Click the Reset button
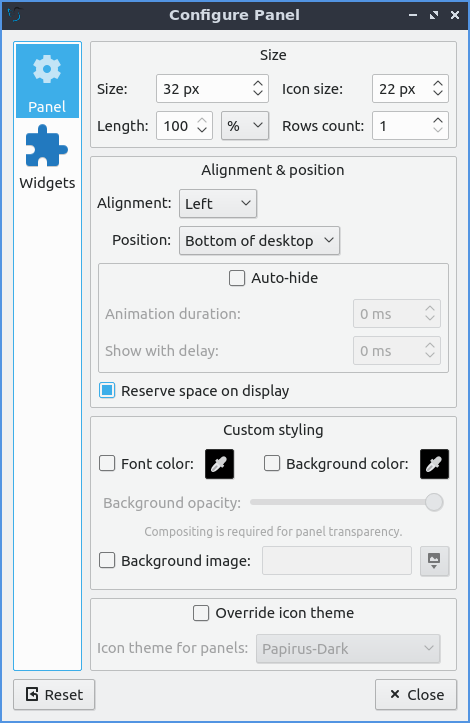This screenshot has height=723, width=470. pos(54,694)
